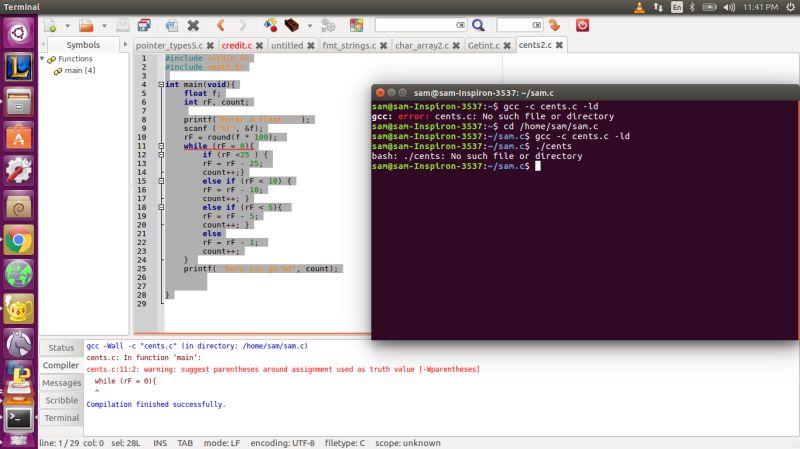
Task: Switch to credit.c tab
Action: 237,45
